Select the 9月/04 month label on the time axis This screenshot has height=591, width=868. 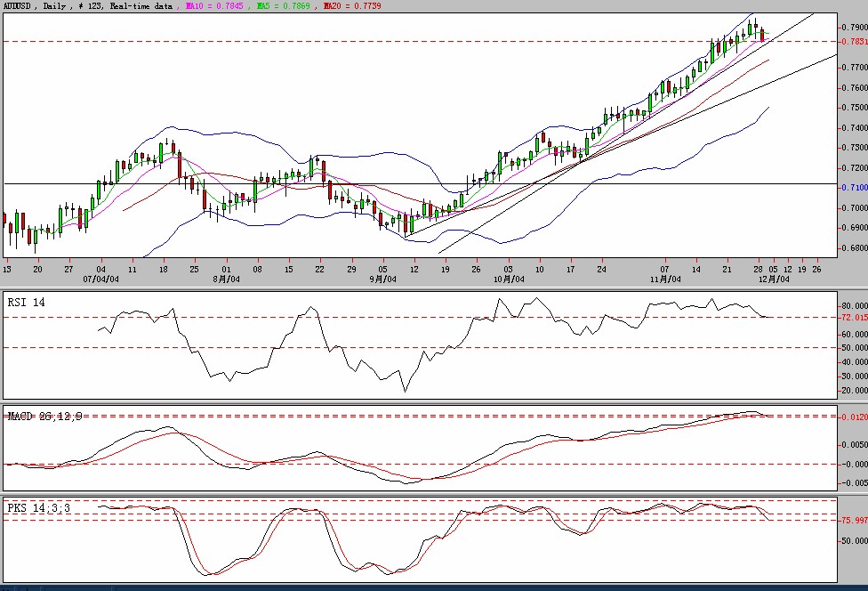tap(382, 279)
